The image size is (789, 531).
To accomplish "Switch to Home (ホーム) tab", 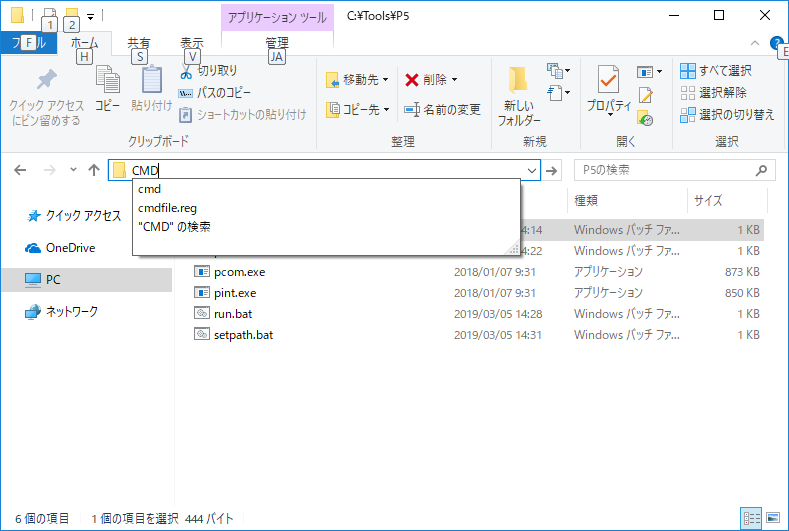I will [x=84, y=44].
